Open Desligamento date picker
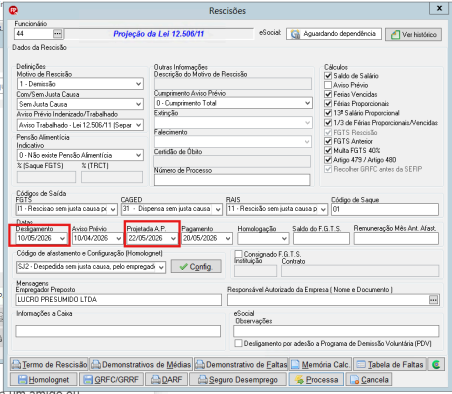Screen dimensions: 452x394 pyautogui.click(x=62, y=238)
